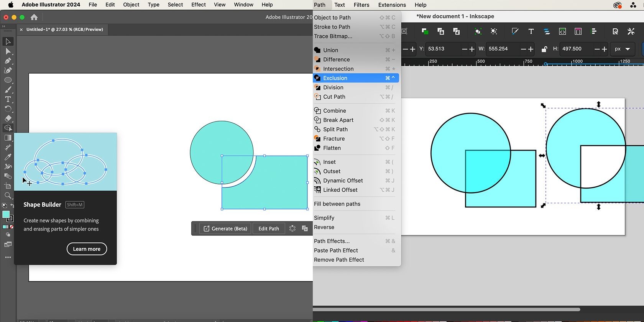Select the Gradient tool in Illustrator
The image size is (644, 322).
pyautogui.click(x=8, y=138)
